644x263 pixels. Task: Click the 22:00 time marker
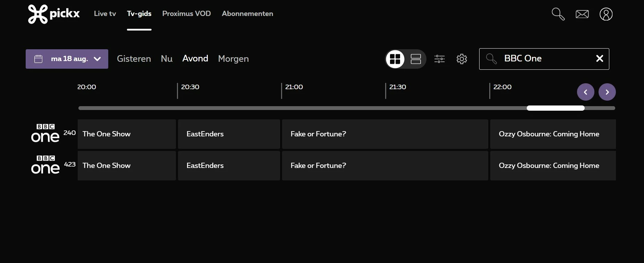(x=502, y=87)
